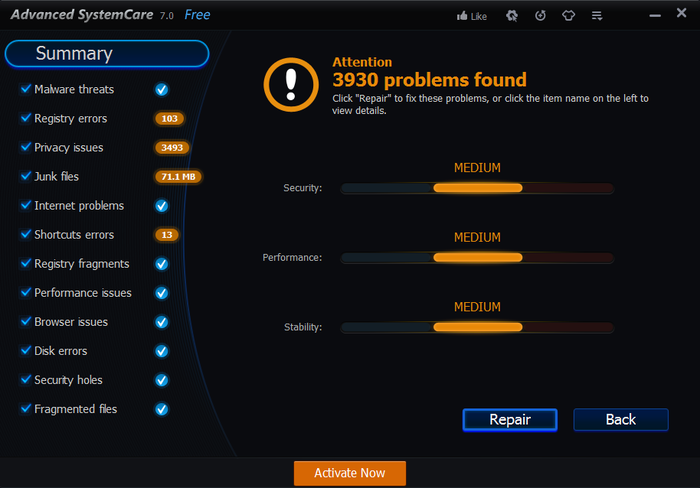This screenshot has height=488, width=700.
Task: Uncheck the Junk files checkbox
Action: point(26,176)
